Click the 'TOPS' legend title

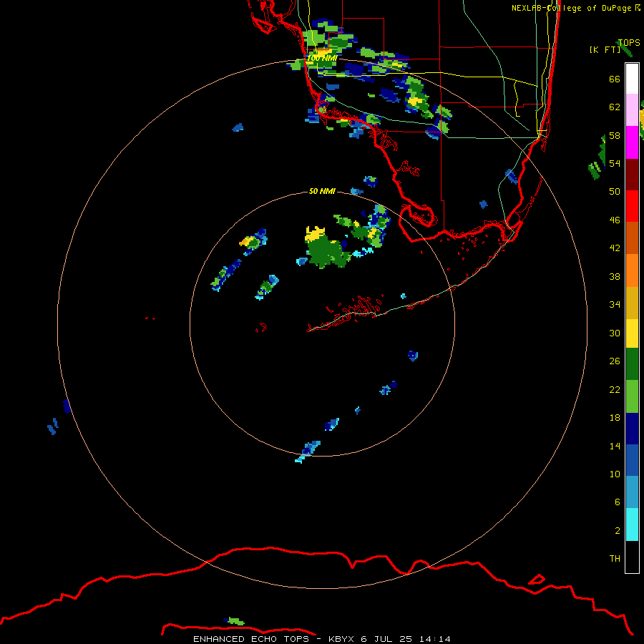pyautogui.click(x=629, y=43)
